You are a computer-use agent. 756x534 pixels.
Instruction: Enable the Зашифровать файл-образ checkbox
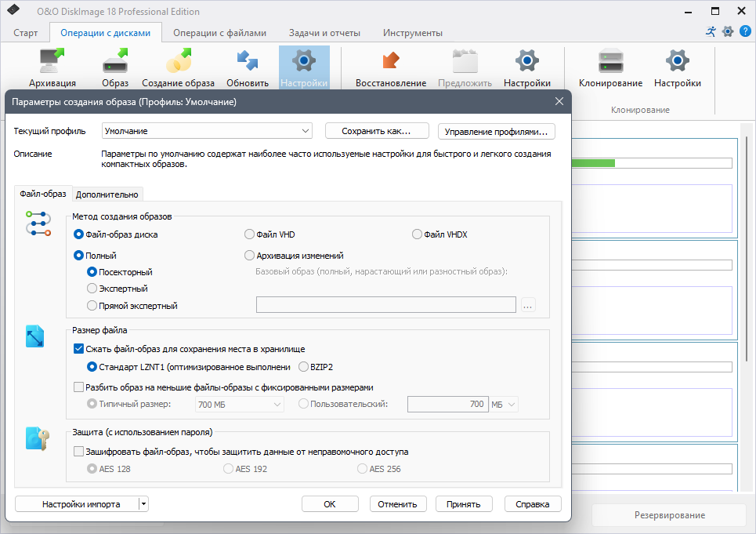coord(78,452)
